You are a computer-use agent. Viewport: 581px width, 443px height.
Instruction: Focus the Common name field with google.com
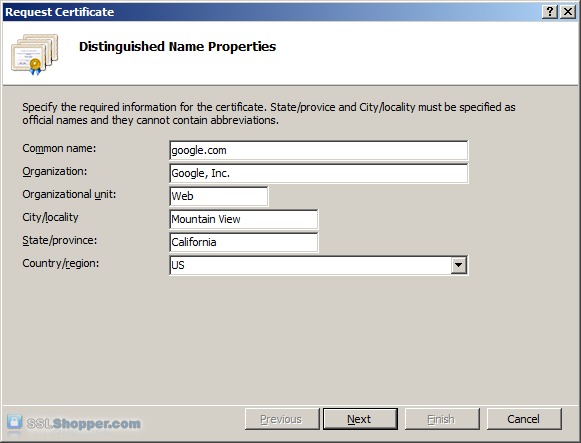tap(319, 150)
